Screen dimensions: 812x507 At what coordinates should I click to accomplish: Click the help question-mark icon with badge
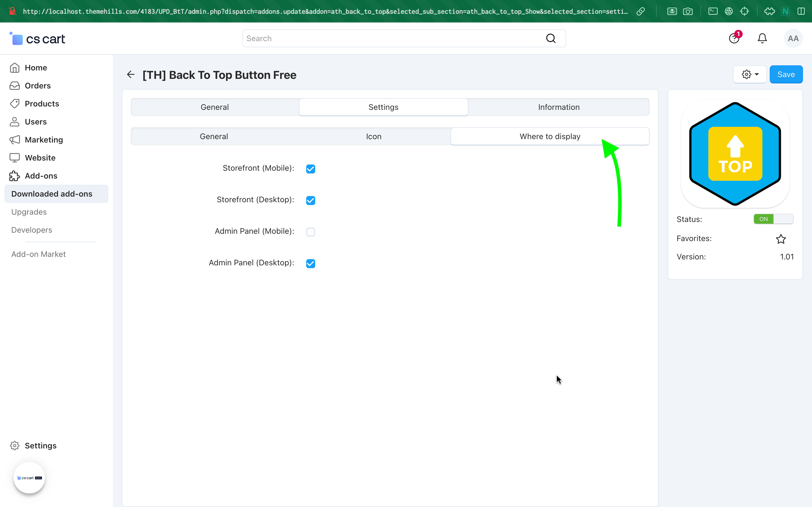point(734,38)
